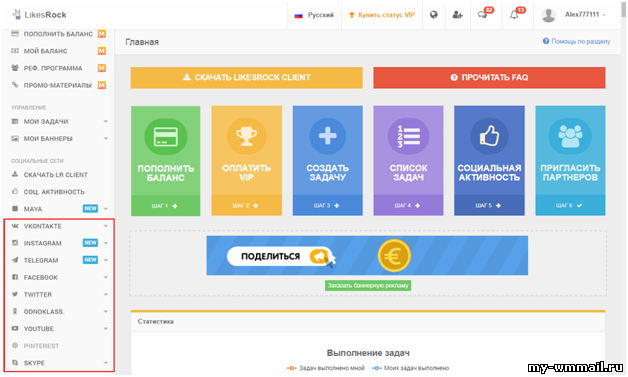Screen dimensions: 628x377
Task: Expand the ODNOKLASS. menu arrow
Action: tap(106, 311)
